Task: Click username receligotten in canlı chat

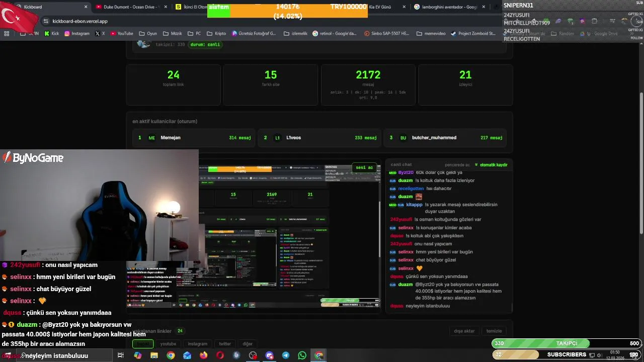Action: (411, 189)
